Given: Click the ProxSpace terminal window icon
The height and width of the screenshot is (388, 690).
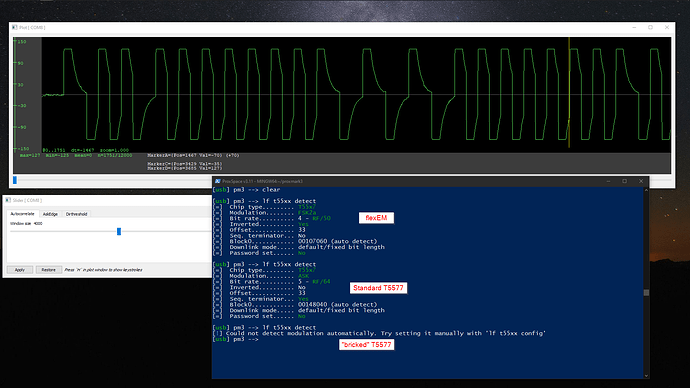Looking at the screenshot, I should [x=217, y=181].
